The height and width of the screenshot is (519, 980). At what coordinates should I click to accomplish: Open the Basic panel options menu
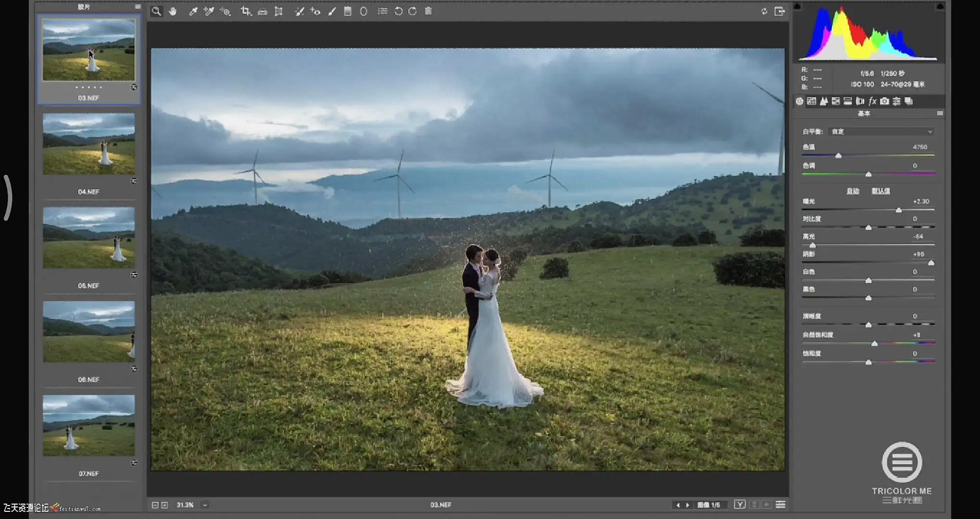[940, 114]
